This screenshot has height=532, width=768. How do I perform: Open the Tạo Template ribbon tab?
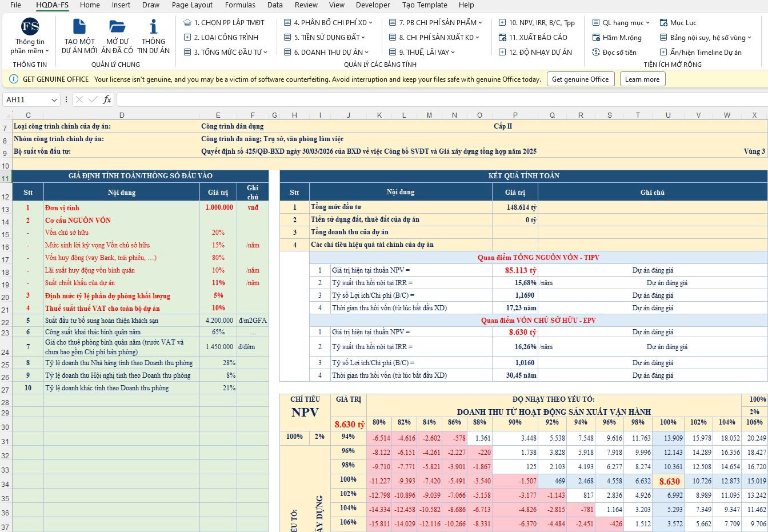point(425,5)
